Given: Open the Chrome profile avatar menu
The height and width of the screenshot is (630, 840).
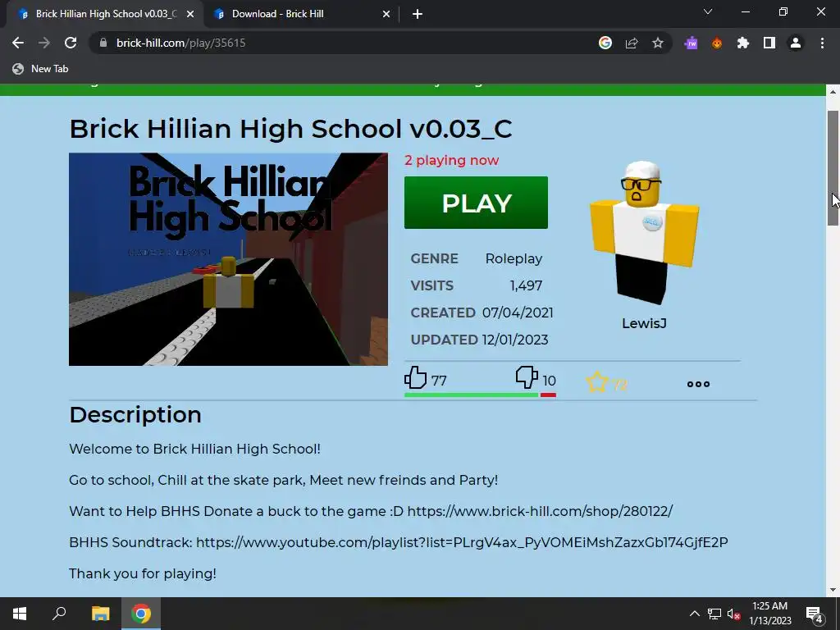Looking at the screenshot, I should tap(796, 43).
